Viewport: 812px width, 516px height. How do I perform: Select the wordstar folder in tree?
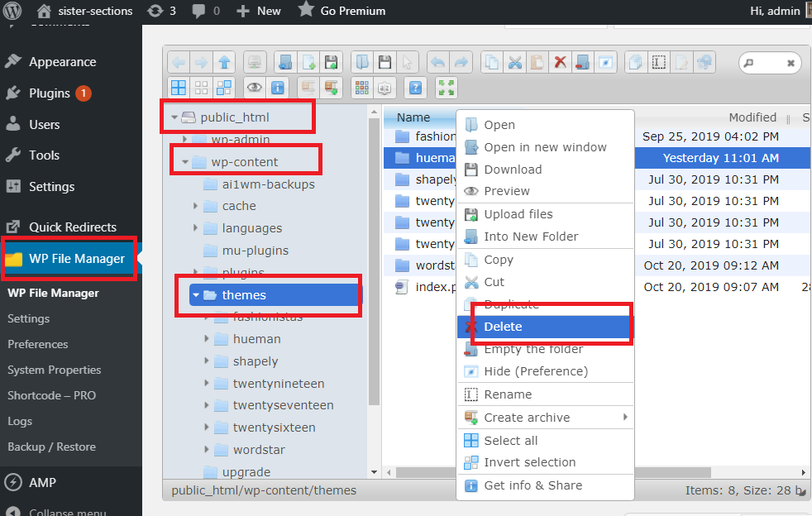[x=259, y=450]
